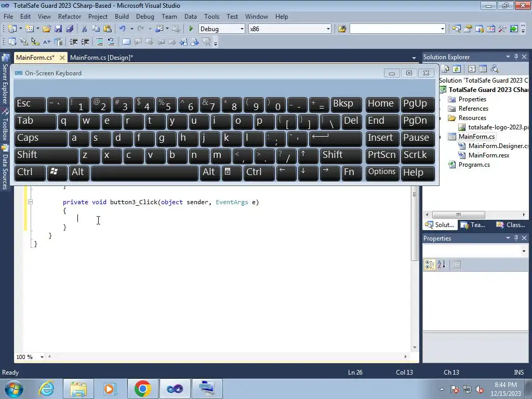Open the Solution Explorer window position dropdown
Screen dimensions: 532x399
point(508,57)
